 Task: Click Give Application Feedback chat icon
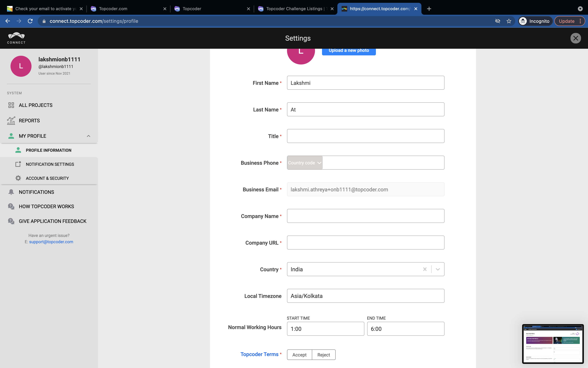[x=11, y=221]
